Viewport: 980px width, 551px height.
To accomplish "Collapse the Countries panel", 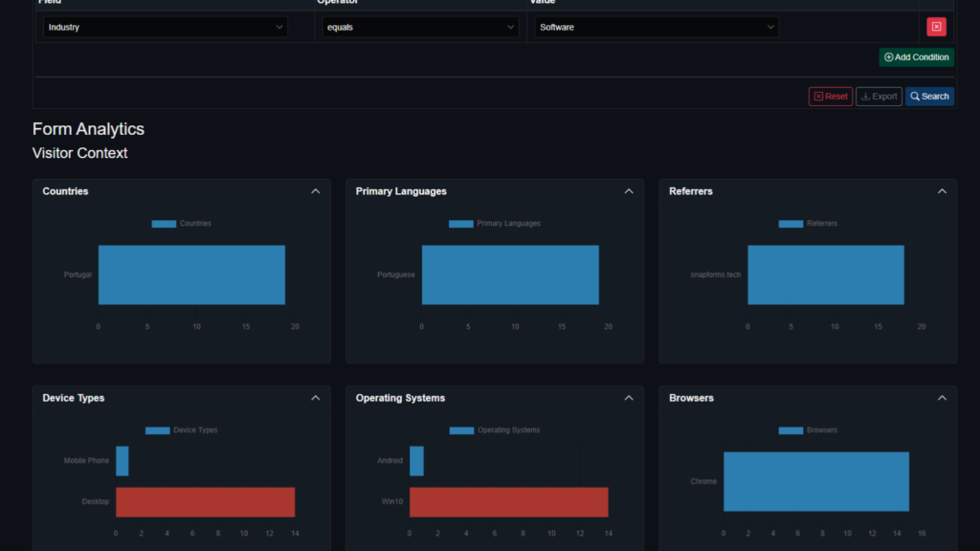I will coord(316,191).
